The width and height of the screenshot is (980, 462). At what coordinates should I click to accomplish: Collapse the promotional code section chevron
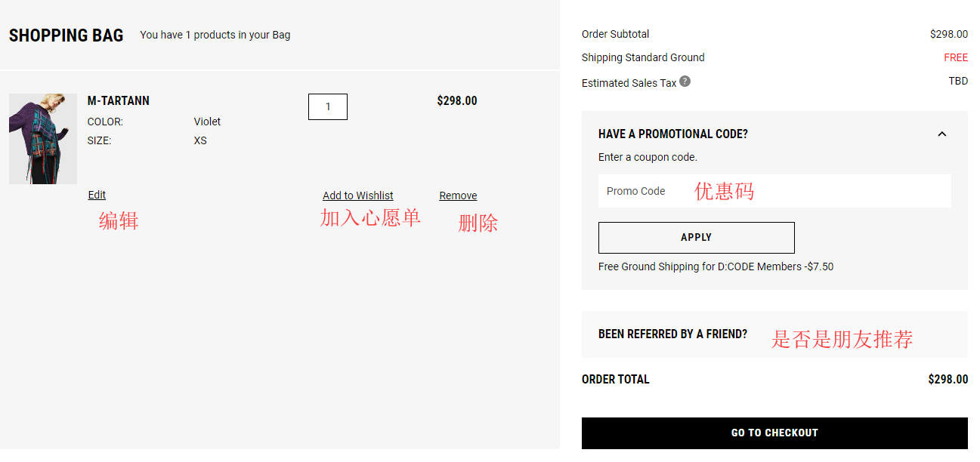(941, 134)
